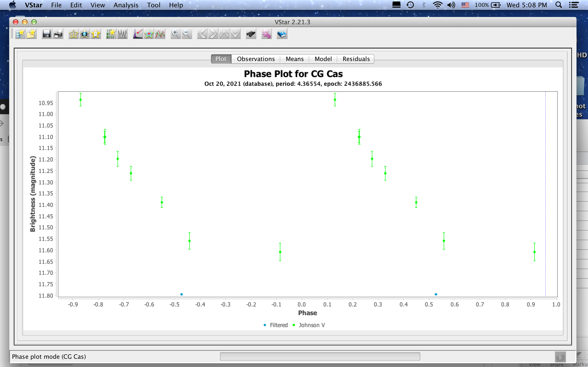The height and width of the screenshot is (367, 588).
Task: Click the Print icon in toolbar
Action: pos(58,34)
